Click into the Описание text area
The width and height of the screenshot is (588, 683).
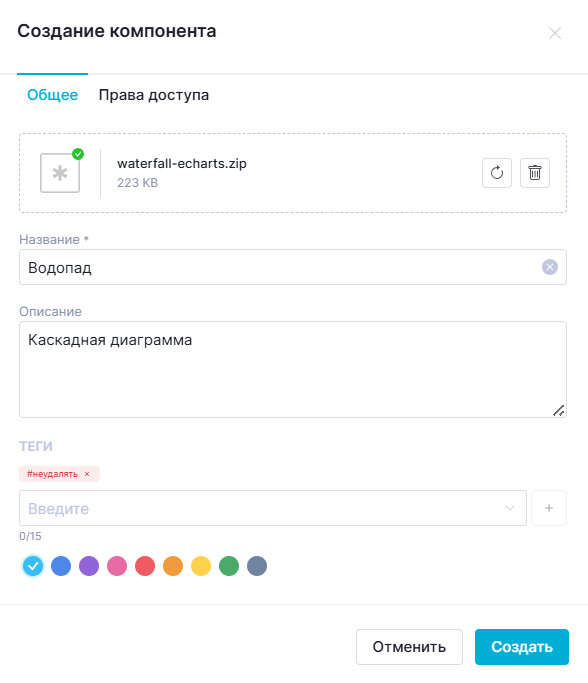(293, 369)
